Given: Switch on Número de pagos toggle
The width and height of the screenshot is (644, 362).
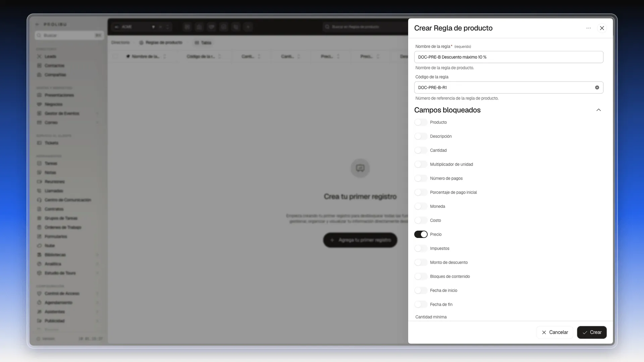Looking at the screenshot, I should coord(421,178).
